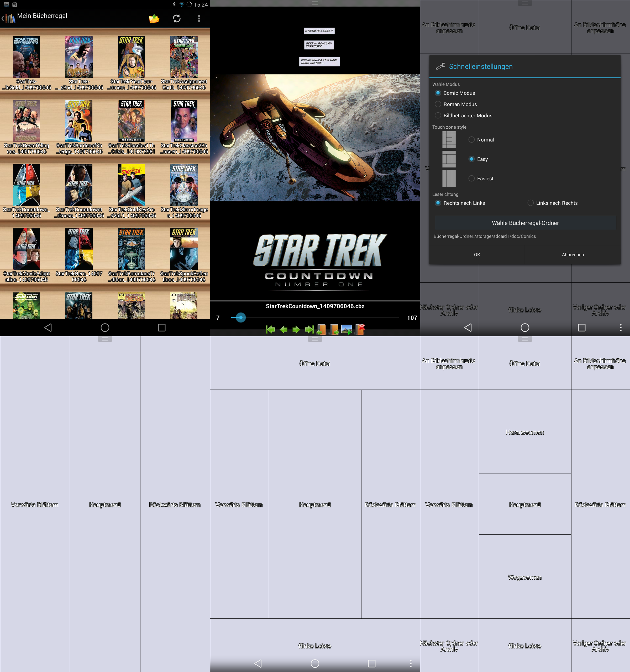
Task: Choose the Easiest touch zone style
Action: (x=471, y=178)
